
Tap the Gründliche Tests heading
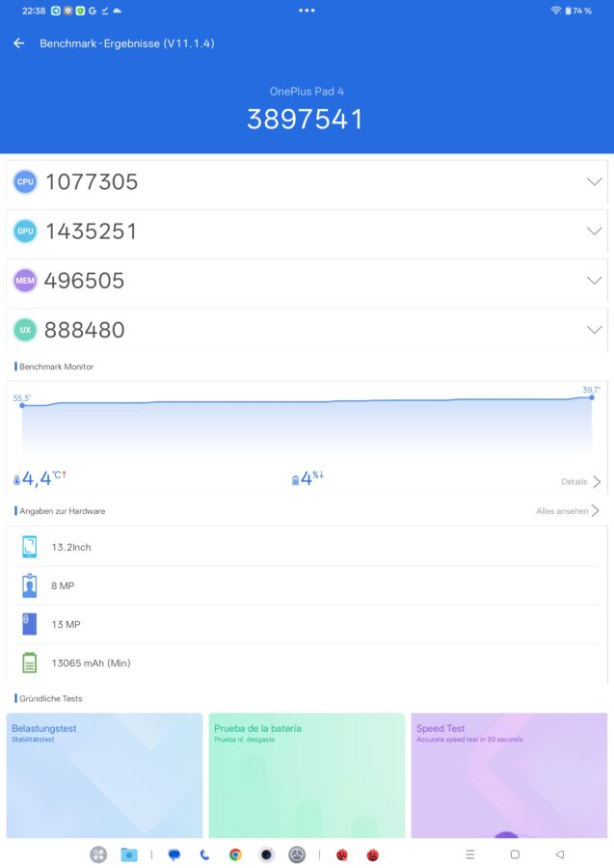tap(51, 698)
